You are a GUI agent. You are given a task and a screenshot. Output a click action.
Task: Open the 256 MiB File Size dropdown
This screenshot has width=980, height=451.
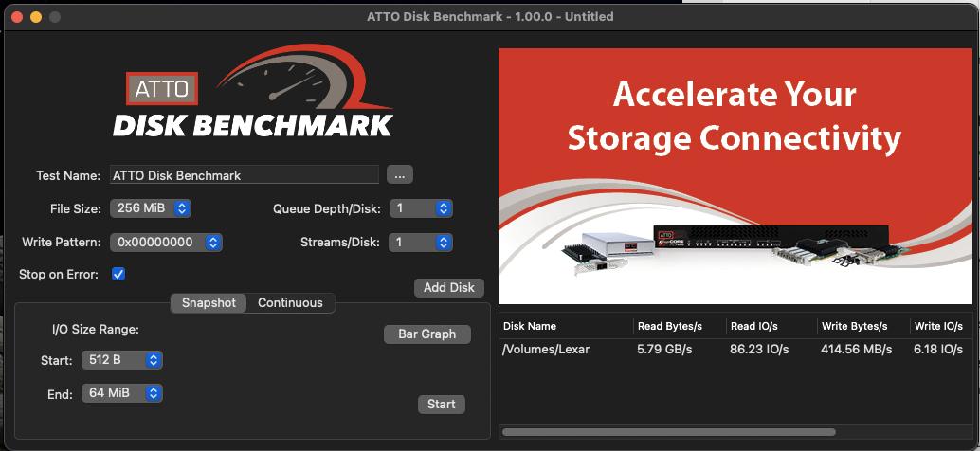(x=150, y=208)
